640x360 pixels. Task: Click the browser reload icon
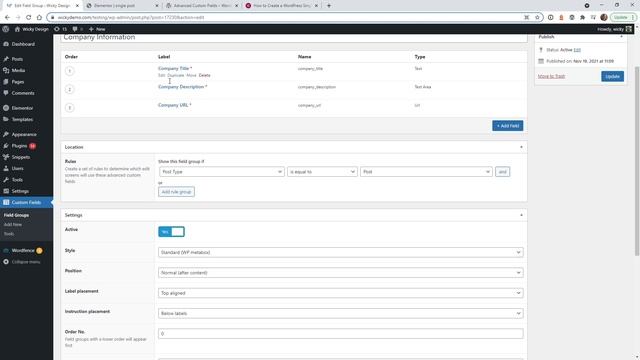(29, 18)
